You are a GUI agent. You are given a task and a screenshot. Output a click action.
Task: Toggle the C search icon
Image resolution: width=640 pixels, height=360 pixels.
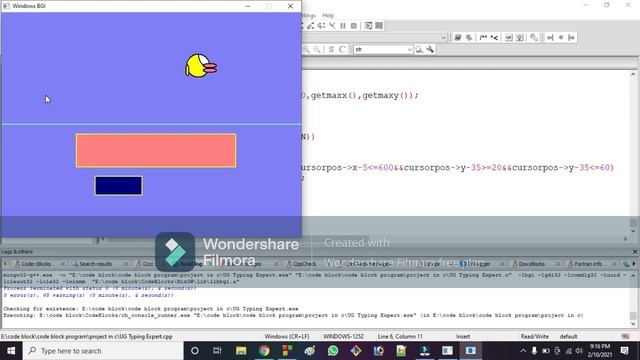pyautogui.click(x=342, y=49)
